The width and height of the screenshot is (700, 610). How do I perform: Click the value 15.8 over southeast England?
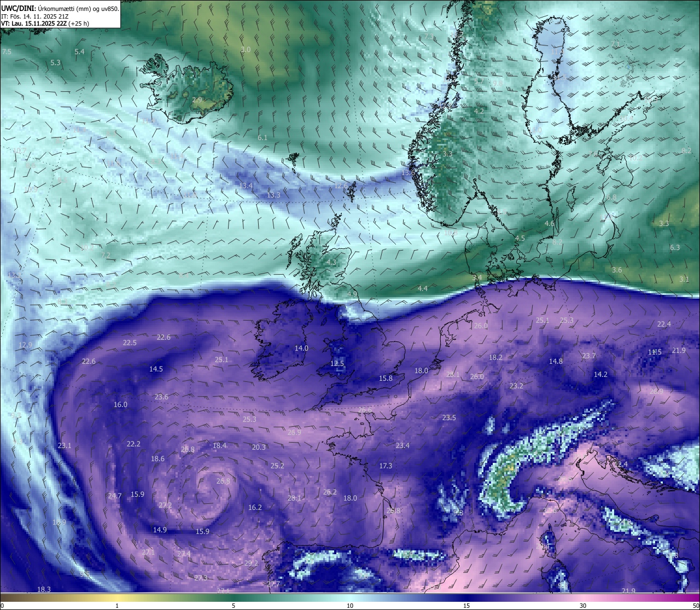coord(386,378)
